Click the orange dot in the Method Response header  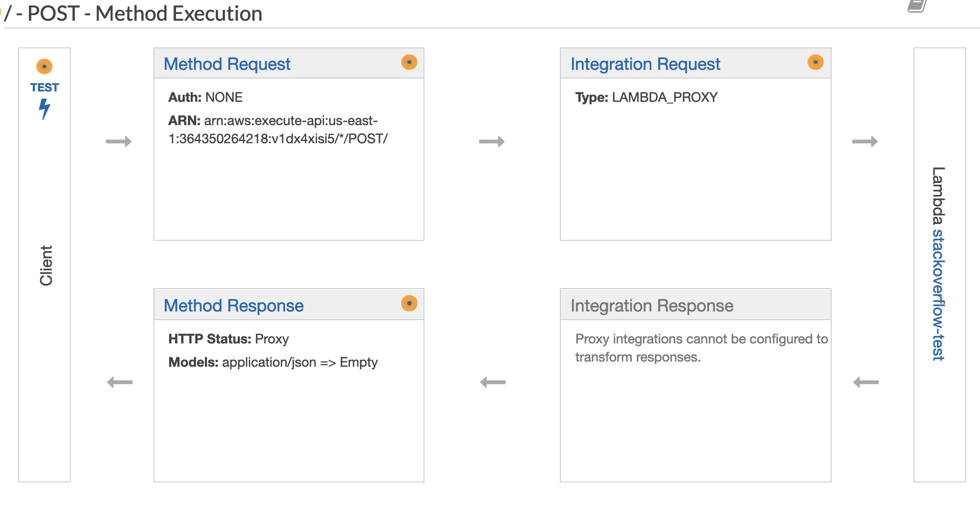pos(409,303)
